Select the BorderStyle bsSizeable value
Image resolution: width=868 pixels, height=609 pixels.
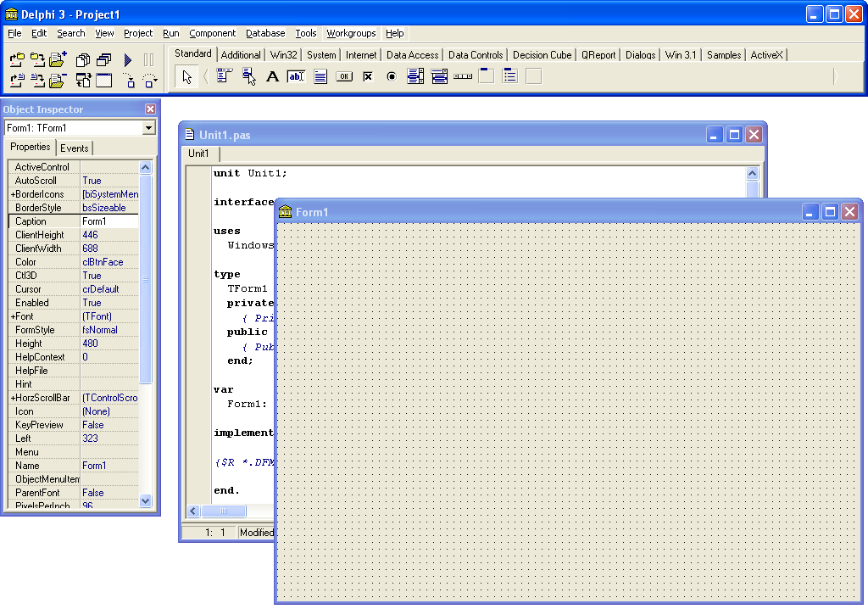[x=109, y=208]
